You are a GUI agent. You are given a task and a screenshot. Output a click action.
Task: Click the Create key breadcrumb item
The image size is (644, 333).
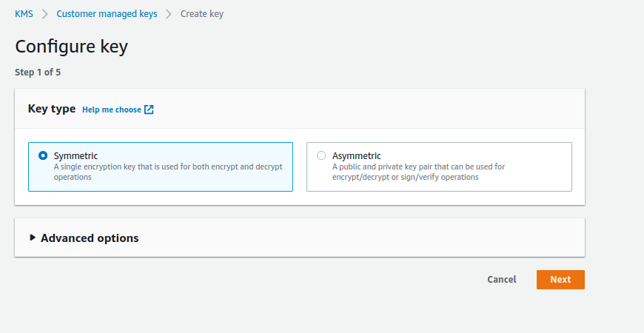click(x=201, y=14)
